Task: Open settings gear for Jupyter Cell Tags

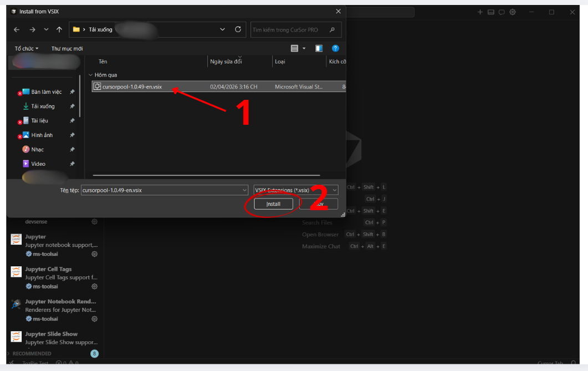Action: point(95,286)
